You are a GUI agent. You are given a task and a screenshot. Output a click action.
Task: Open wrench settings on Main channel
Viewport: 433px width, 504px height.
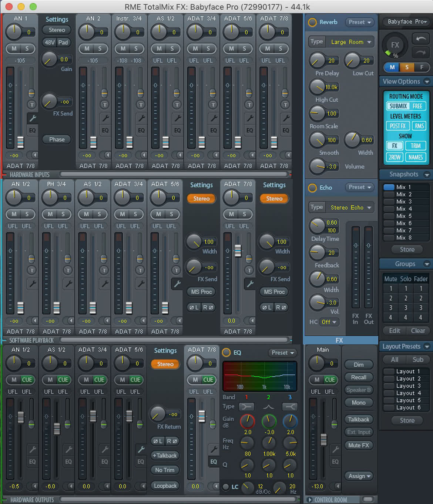click(335, 450)
